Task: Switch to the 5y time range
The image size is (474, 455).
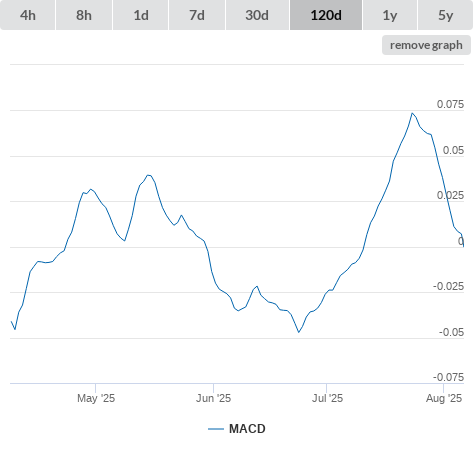Action: point(445,15)
